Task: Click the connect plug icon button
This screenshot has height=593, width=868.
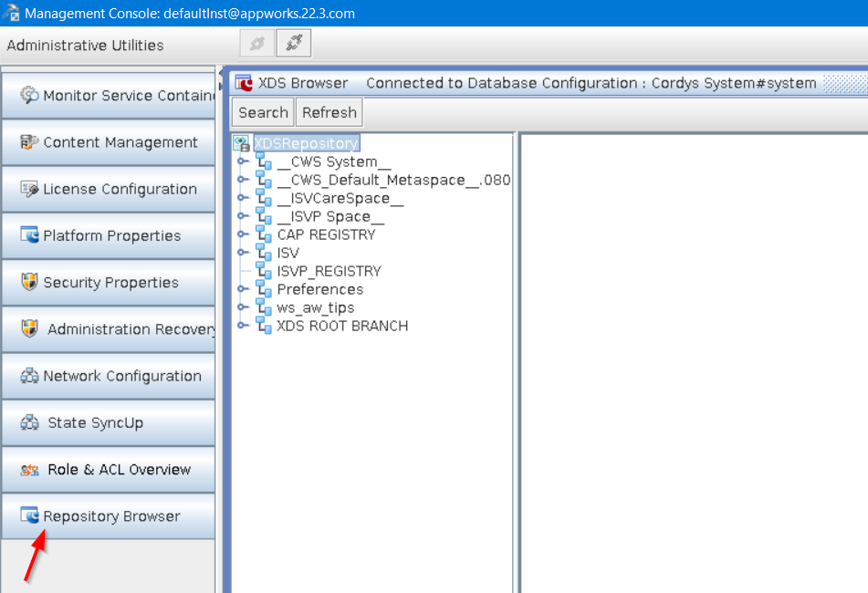Action: pos(293,44)
